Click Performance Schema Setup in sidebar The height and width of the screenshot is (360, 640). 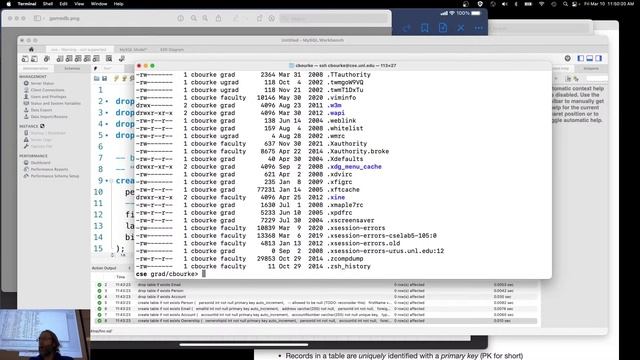tap(55, 176)
